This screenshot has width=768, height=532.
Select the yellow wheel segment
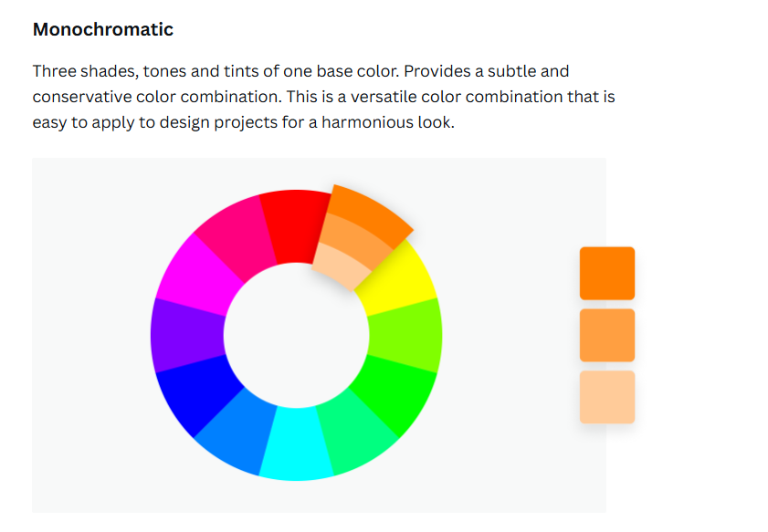click(398, 277)
